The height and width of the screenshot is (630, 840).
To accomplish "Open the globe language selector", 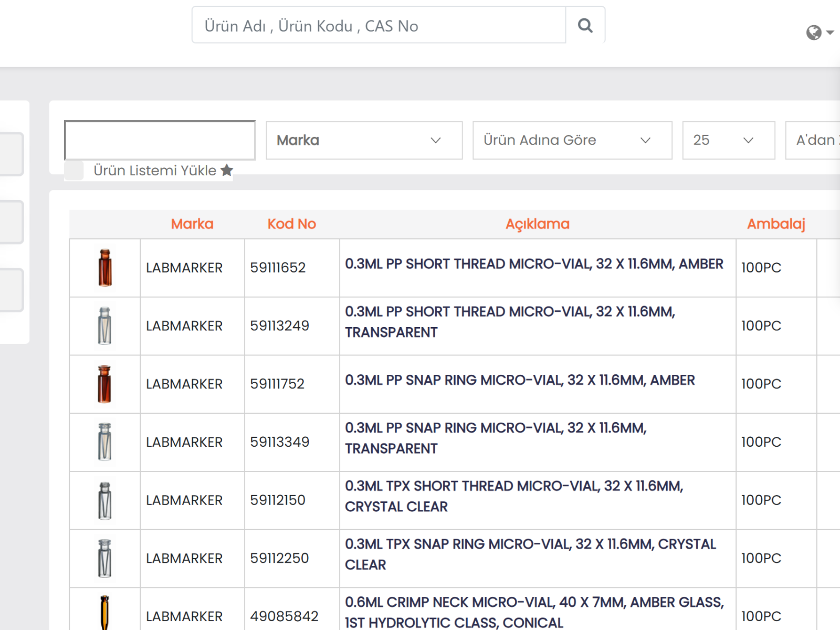I will tap(819, 33).
